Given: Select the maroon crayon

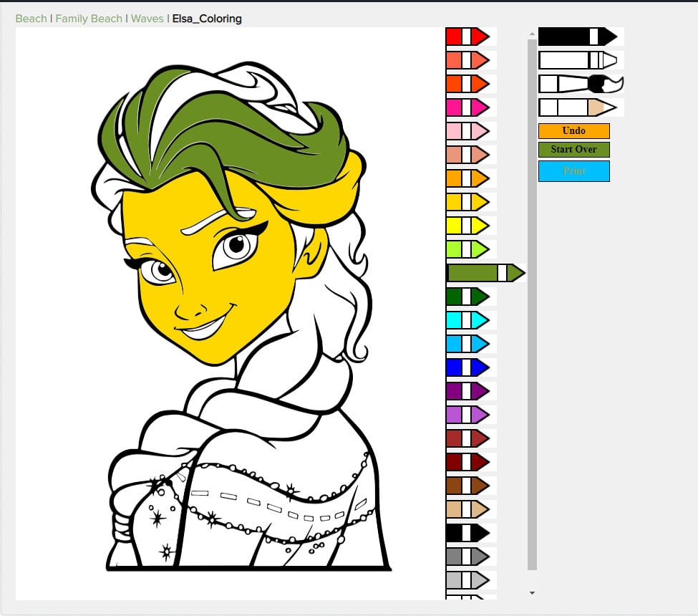Looking at the screenshot, I should [x=468, y=462].
